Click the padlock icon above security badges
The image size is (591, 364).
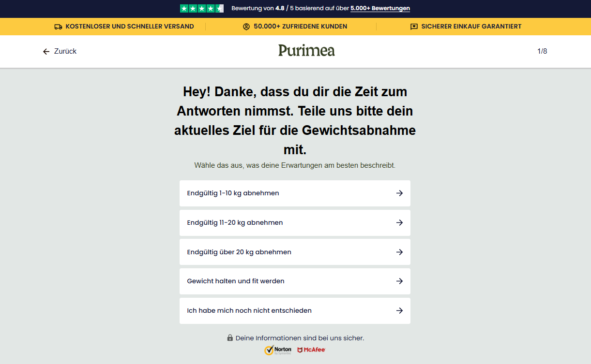(230, 338)
